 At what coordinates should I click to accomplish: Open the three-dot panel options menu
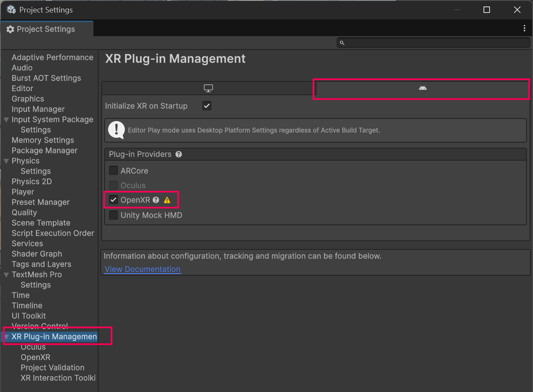524,28
